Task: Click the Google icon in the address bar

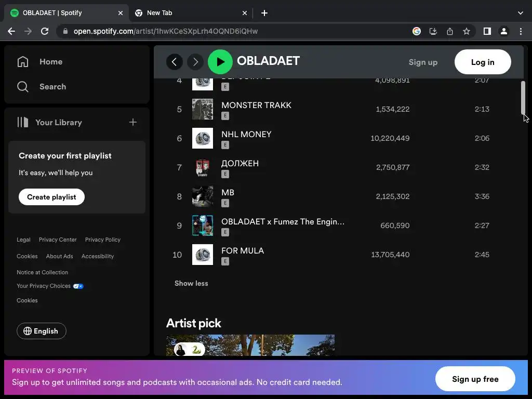Action: tap(417, 31)
